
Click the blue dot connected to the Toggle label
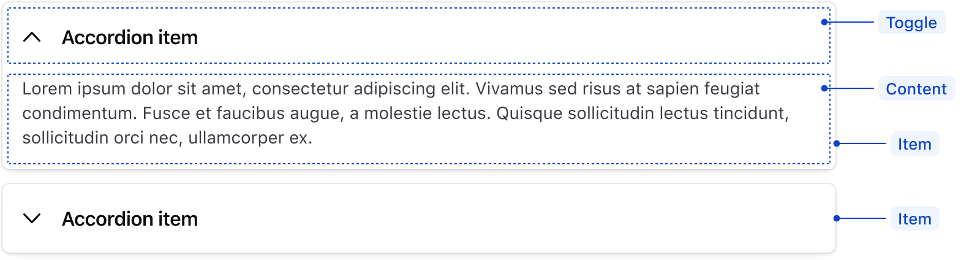(824, 22)
